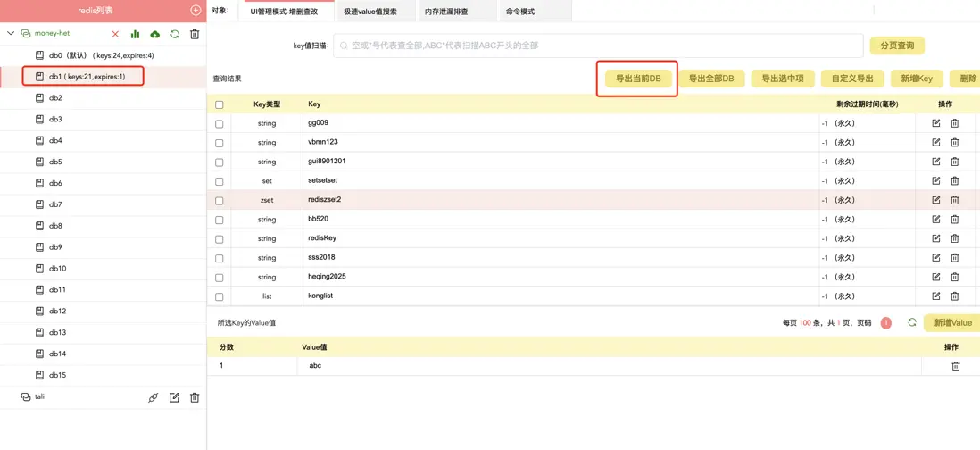Viewport: 980px width, 450px height.
Task: Delete the setsetset key
Action: [x=955, y=181]
